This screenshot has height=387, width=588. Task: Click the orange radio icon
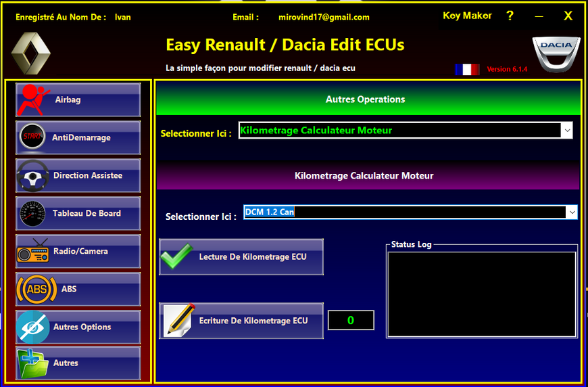point(33,250)
